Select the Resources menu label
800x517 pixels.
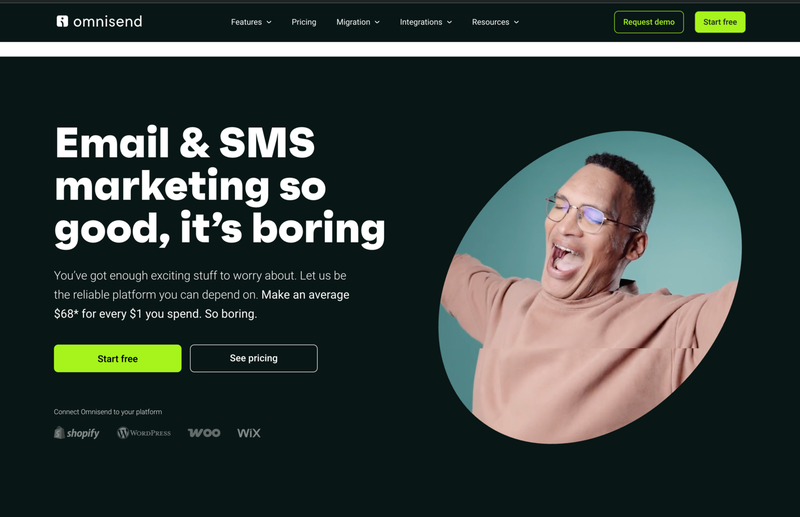(490, 22)
